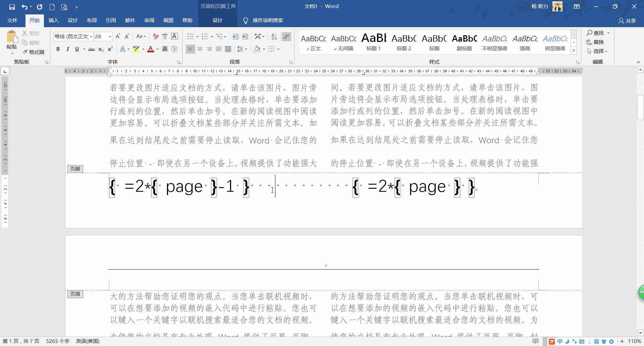Toggle Italic formatting

click(x=67, y=49)
